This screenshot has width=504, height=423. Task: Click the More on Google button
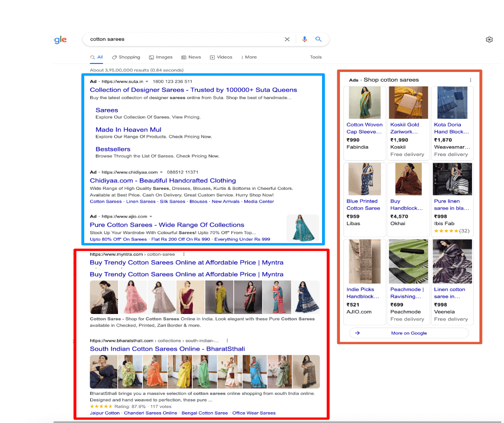click(x=409, y=333)
